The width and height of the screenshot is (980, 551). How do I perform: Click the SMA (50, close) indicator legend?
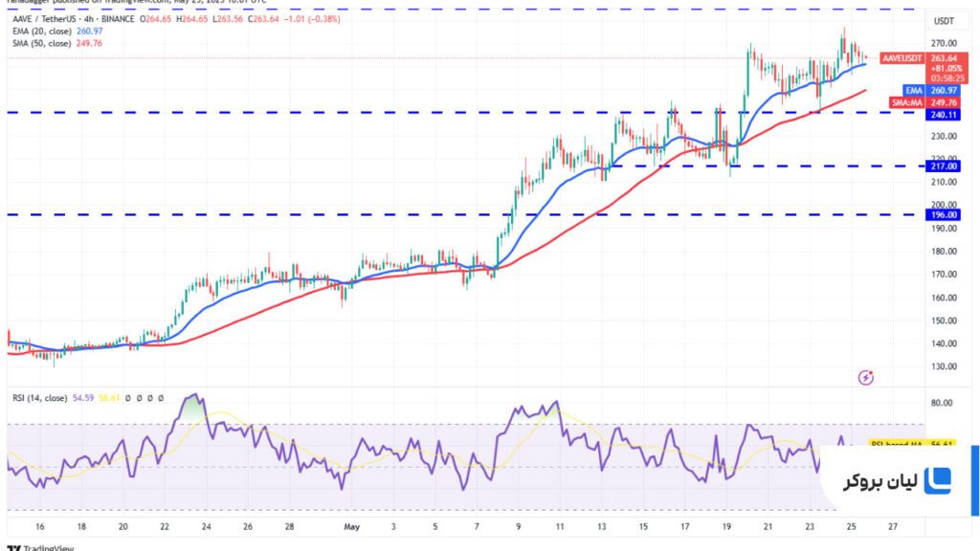click(x=42, y=44)
